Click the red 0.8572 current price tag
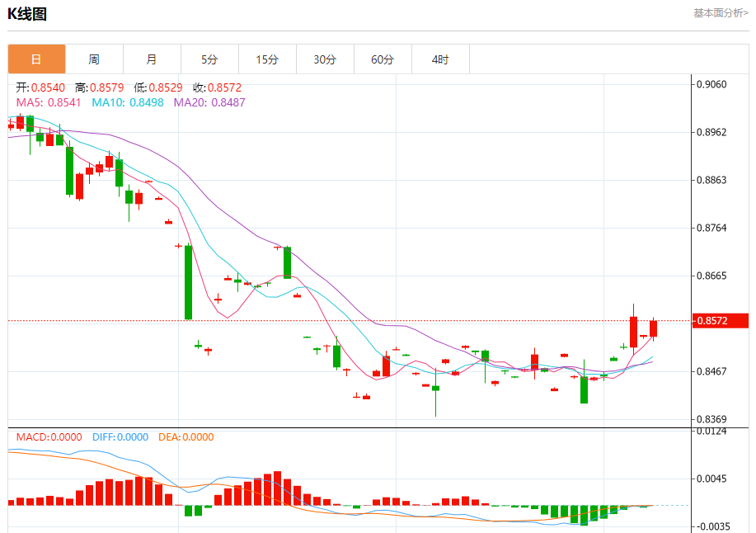The width and height of the screenshot is (756, 533). point(721,321)
